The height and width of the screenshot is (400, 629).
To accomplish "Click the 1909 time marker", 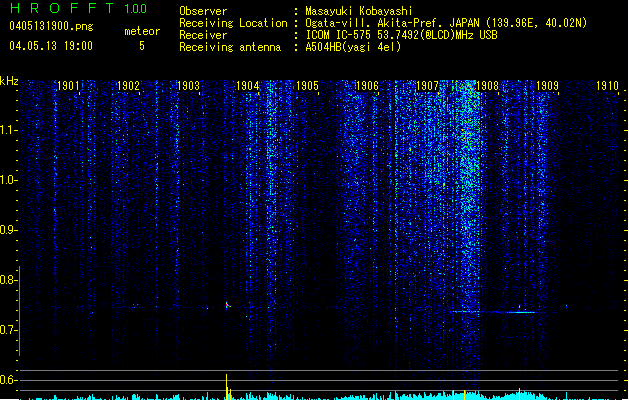I will pyautogui.click(x=547, y=86).
